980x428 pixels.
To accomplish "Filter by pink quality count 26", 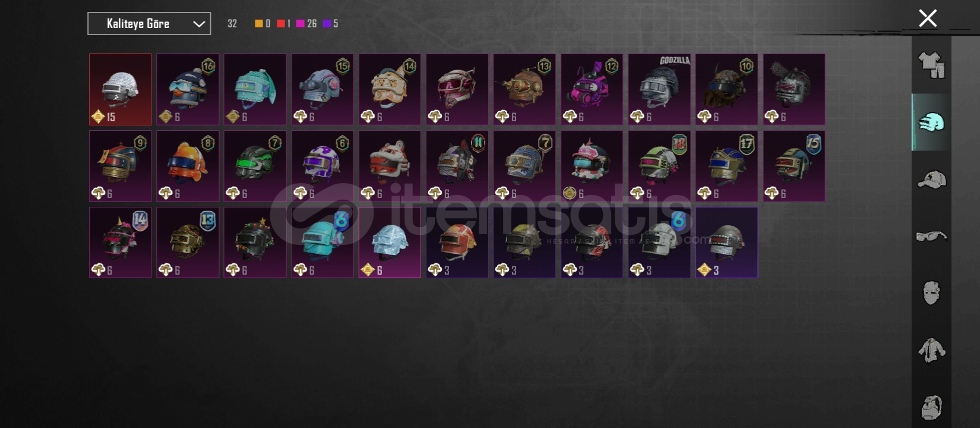I will tap(306, 24).
